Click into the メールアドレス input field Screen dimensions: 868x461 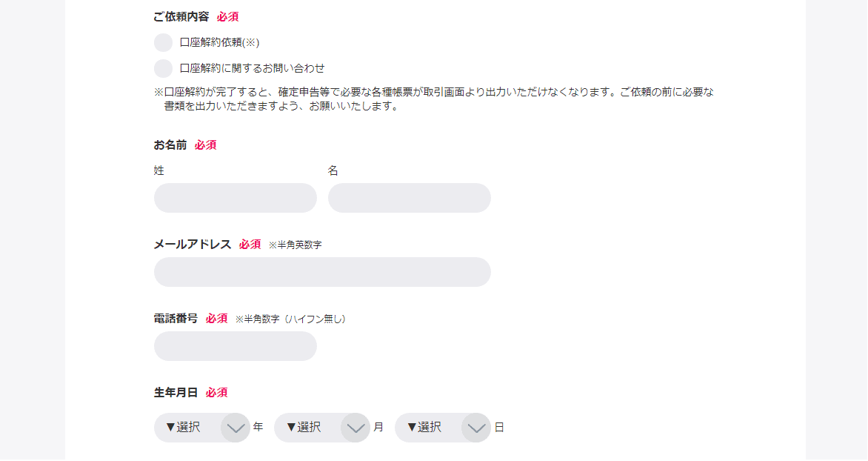point(322,272)
